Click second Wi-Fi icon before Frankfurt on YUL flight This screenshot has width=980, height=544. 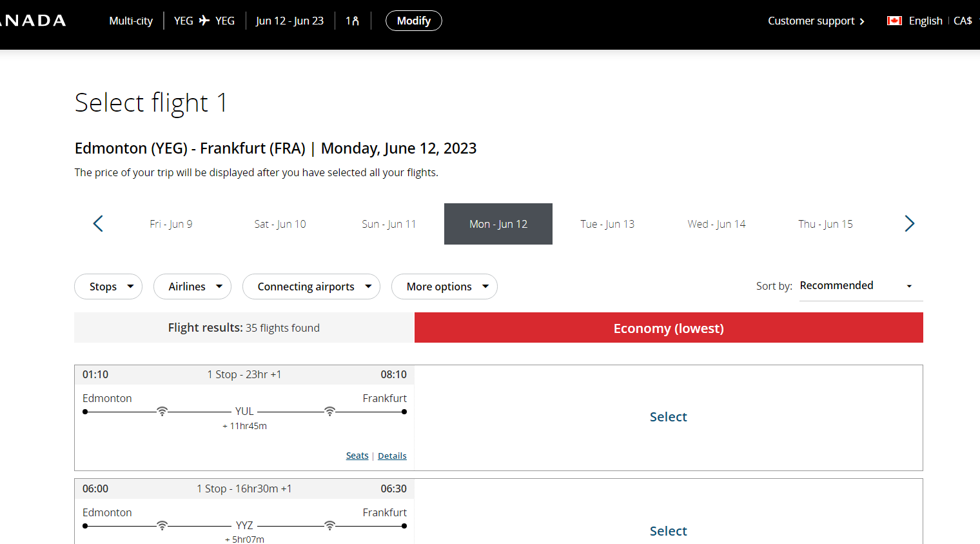pos(329,411)
